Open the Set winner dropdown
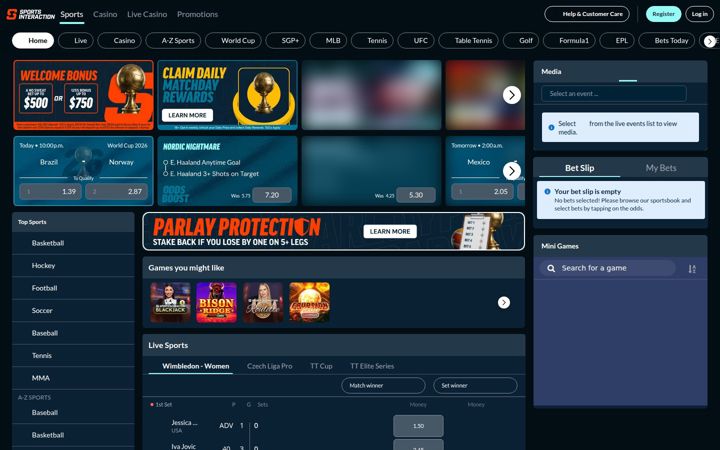Viewport: 720px width, 450px height. 475,386
